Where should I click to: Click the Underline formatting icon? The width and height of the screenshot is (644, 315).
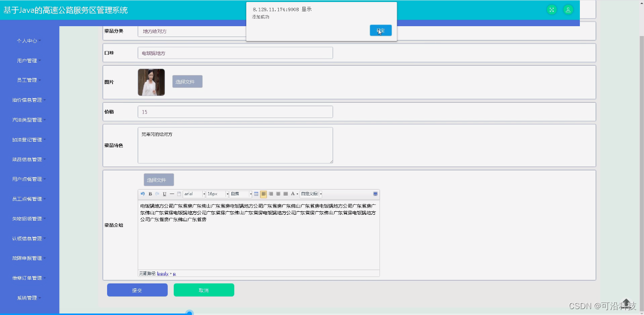tap(163, 194)
